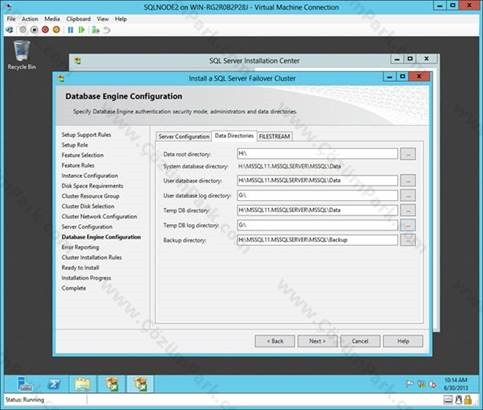Viewport: 483px width, 410px height.
Task: Browse for the User database directory
Action: click(x=408, y=180)
